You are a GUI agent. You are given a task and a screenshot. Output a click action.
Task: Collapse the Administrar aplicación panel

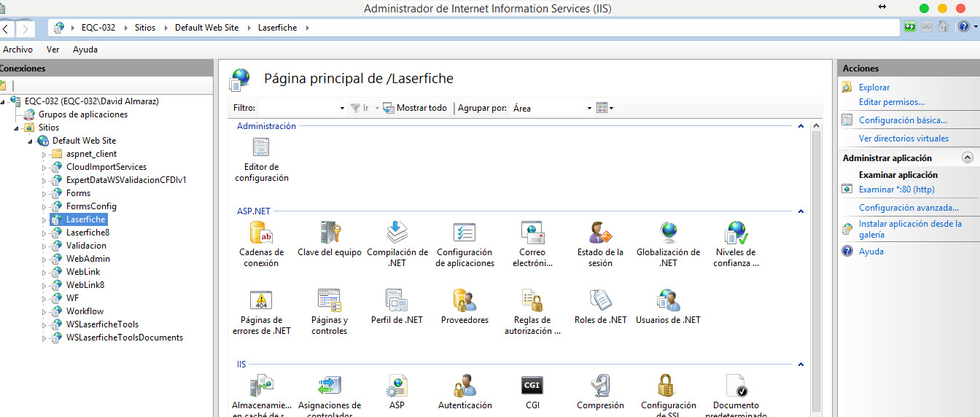click(x=968, y=157)
